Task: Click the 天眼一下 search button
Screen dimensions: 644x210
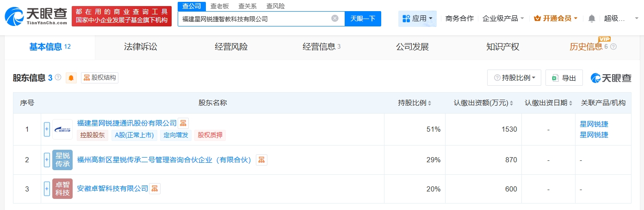Action: click(363, 19)
